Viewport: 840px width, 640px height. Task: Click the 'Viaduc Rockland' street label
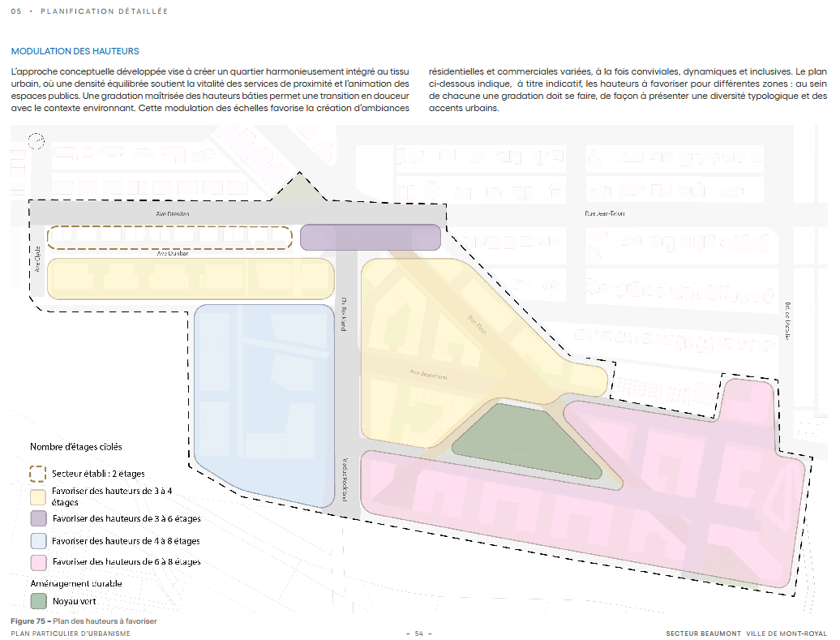[345, 477]
